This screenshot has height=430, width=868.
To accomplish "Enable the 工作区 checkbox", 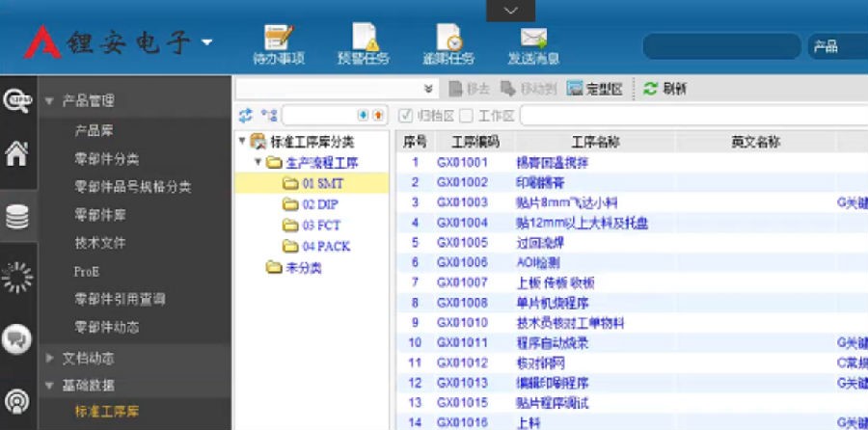I will 466,116.
